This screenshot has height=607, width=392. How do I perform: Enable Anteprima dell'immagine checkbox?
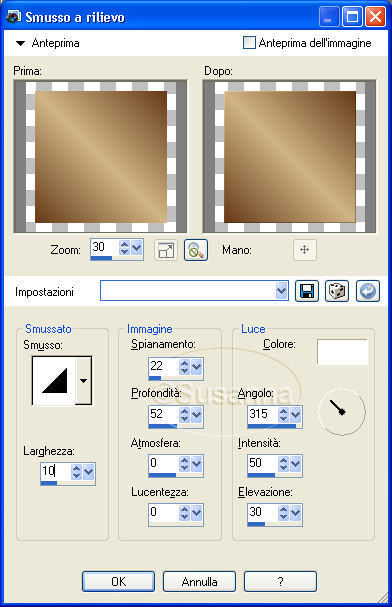pyautogui.click(x=249, y=43)
